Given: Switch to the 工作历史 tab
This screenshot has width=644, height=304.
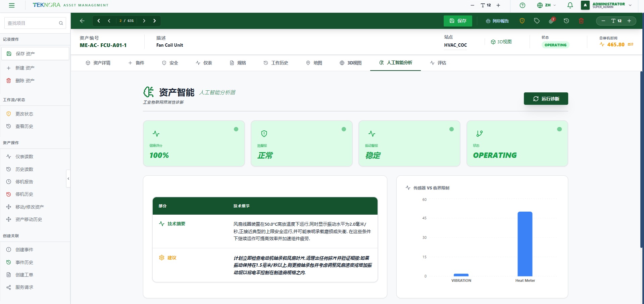Looking at the screenshot, I should pyautogui.click(x=276, y=63).
